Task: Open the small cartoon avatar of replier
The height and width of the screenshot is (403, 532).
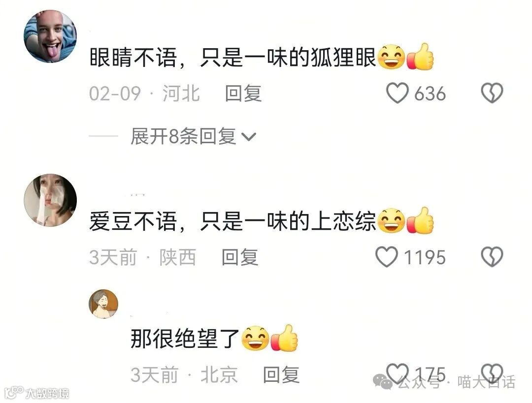Action: (103, 304)
